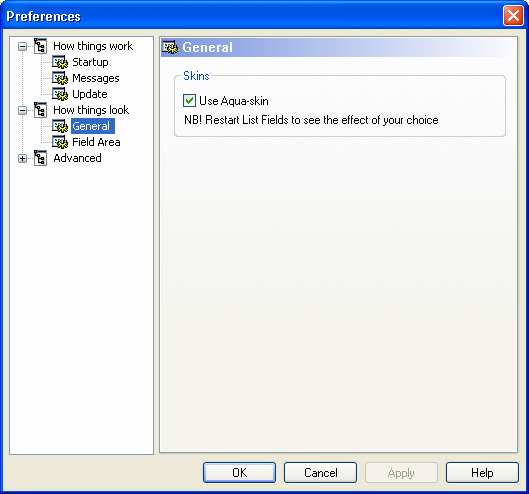Click the Field Area settings icon
529x494 pixels.
point(60,142)
